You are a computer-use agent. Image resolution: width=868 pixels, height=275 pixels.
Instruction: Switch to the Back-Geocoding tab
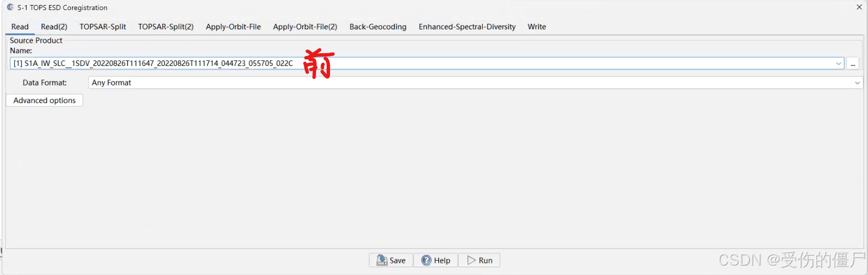point(378,27)
